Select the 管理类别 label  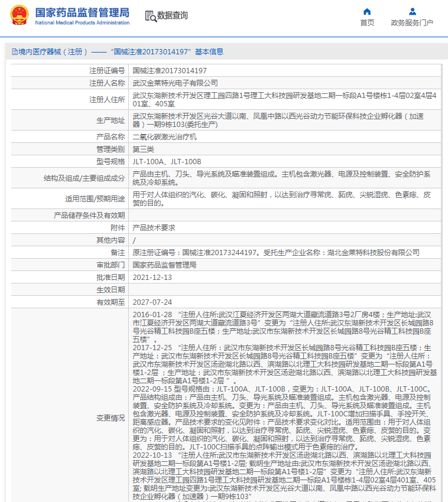pyautogui.click(x=111, y=149)
